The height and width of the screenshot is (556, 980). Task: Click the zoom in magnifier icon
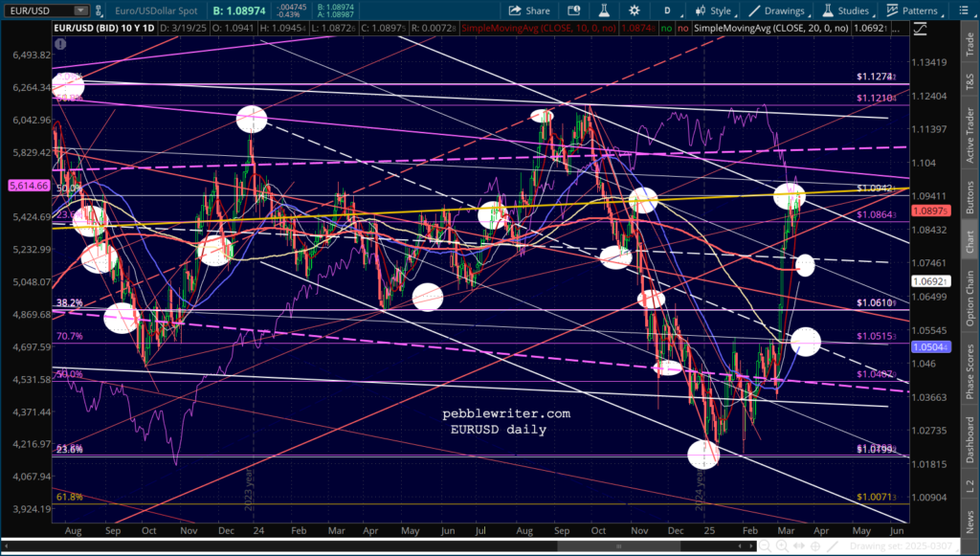click(x=782, y=546)
